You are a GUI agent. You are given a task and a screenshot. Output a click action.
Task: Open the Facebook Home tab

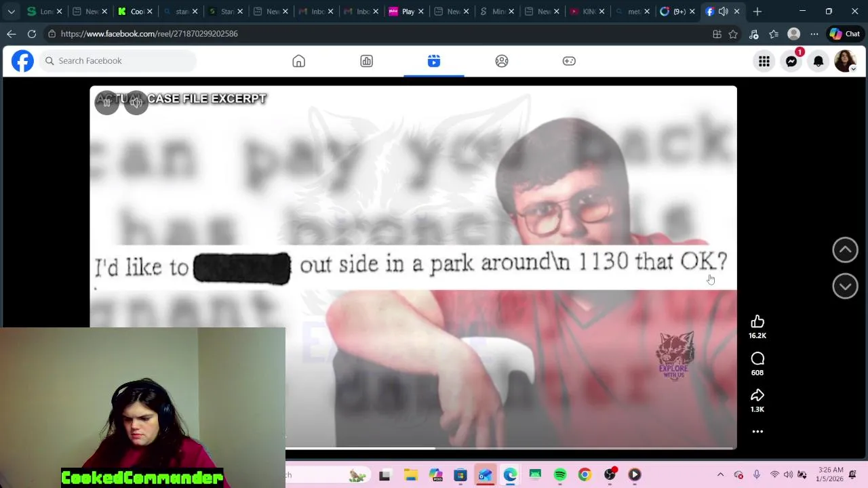click(x=298, y=61)
